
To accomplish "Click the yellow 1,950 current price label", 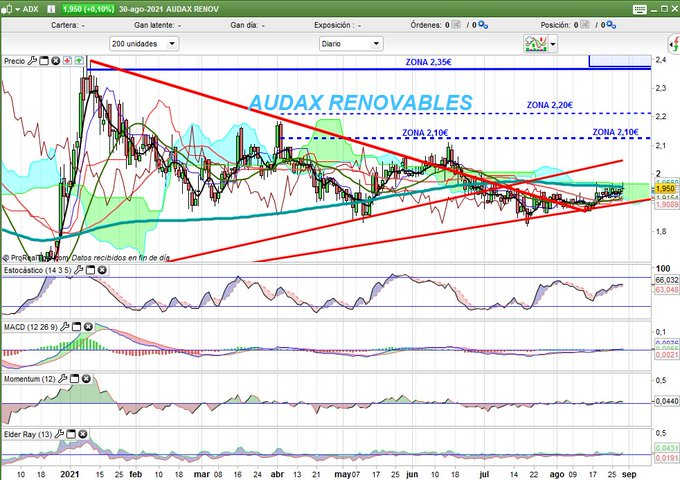I will [665, 189].
